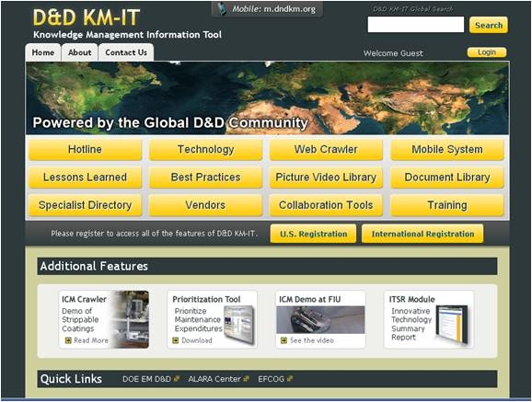Switch to the About tab

[80, 52]
